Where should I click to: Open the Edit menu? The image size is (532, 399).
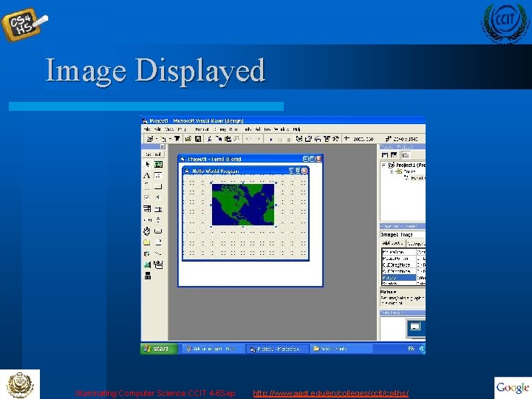[x=157, y=129]
